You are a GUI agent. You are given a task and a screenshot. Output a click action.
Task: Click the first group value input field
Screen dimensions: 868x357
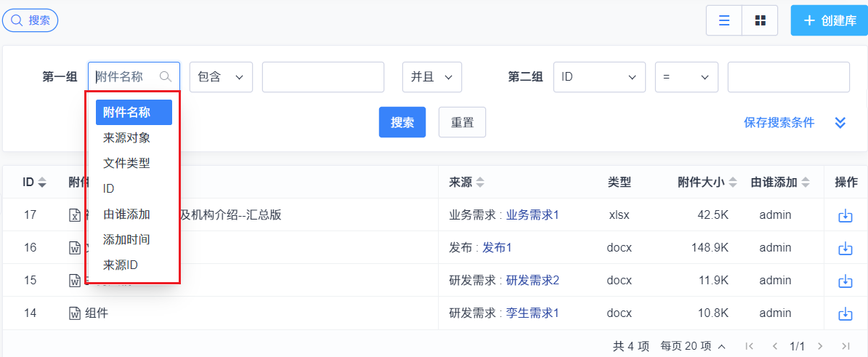point(323,77)
